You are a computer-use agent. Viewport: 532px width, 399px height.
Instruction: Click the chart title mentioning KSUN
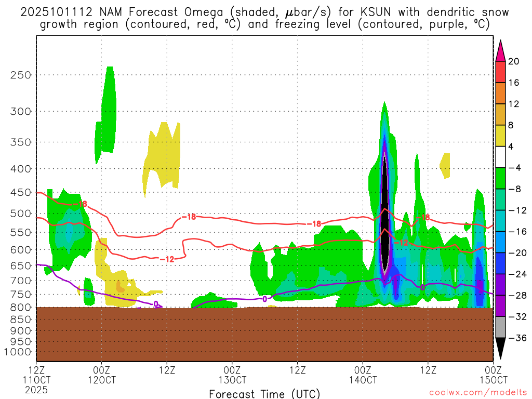pos(264,18)
